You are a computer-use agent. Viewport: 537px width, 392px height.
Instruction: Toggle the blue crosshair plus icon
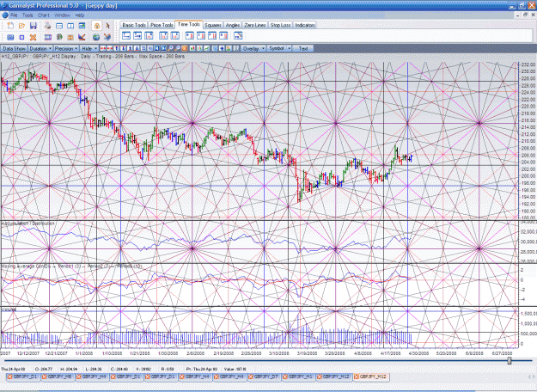click(x=222, y=49)
